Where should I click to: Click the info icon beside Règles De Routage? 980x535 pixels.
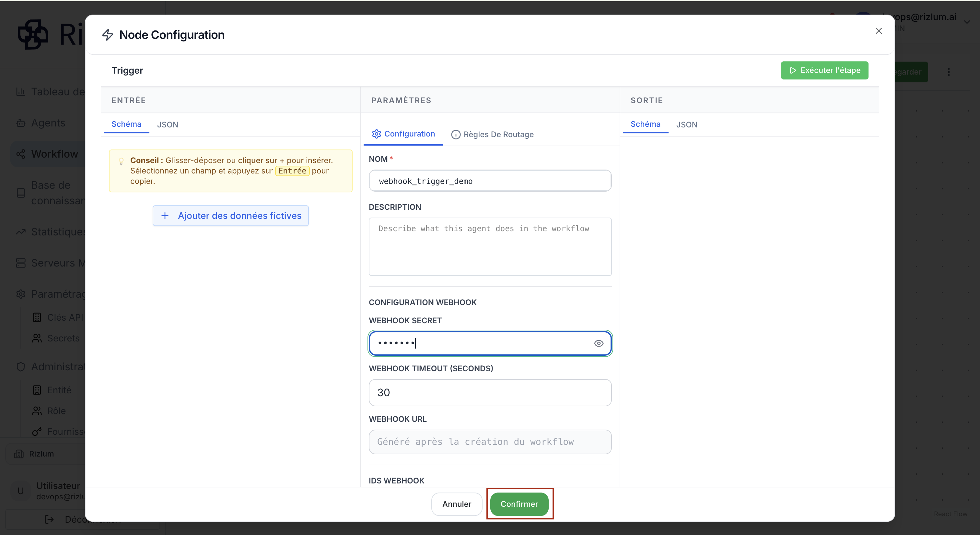(455, 135)
